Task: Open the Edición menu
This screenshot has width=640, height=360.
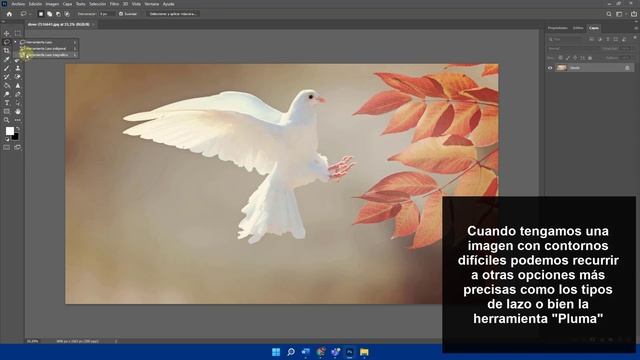Action: coord(35,4)
